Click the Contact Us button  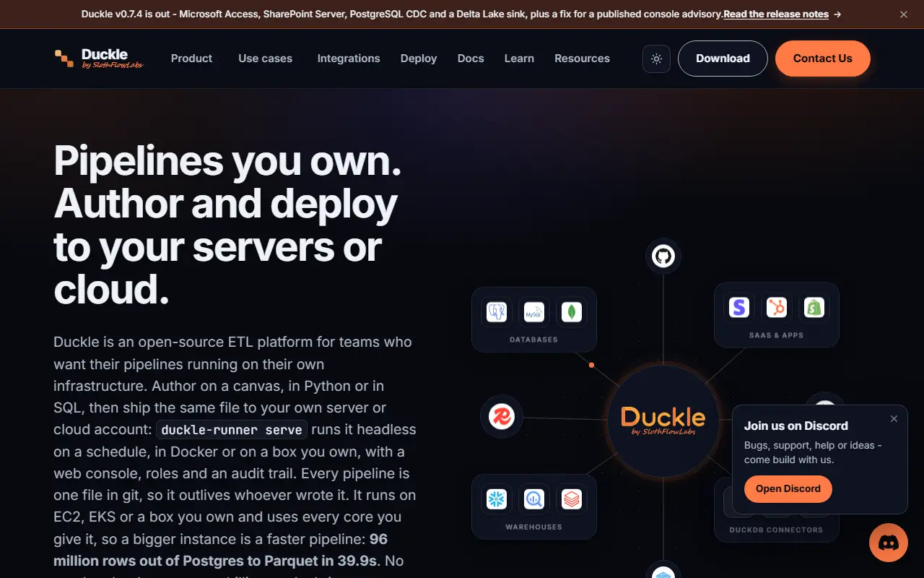point(823,59)
